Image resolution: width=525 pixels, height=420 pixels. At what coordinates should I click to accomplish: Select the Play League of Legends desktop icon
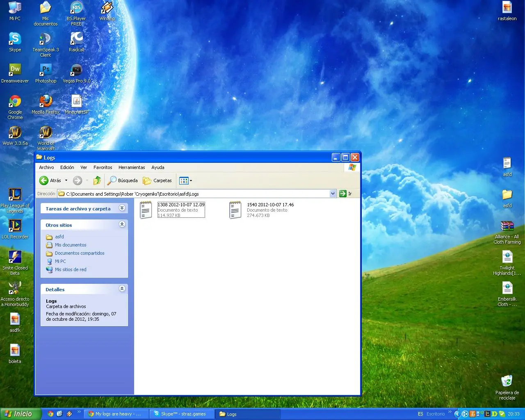[x=15, y=199]
